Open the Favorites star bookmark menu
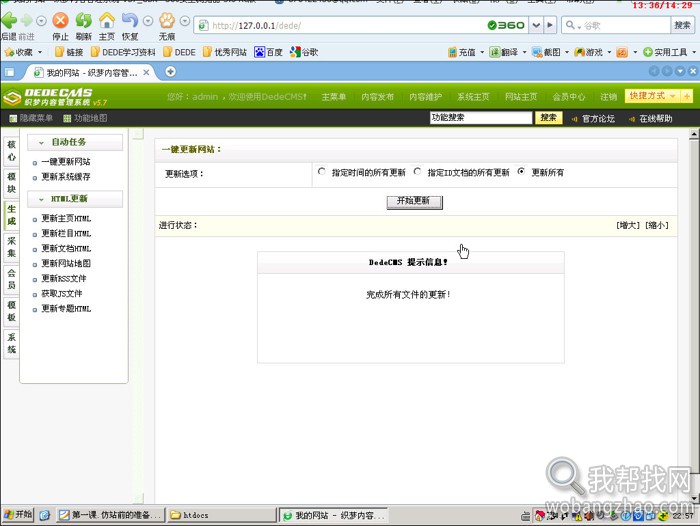 click(22, 52)
